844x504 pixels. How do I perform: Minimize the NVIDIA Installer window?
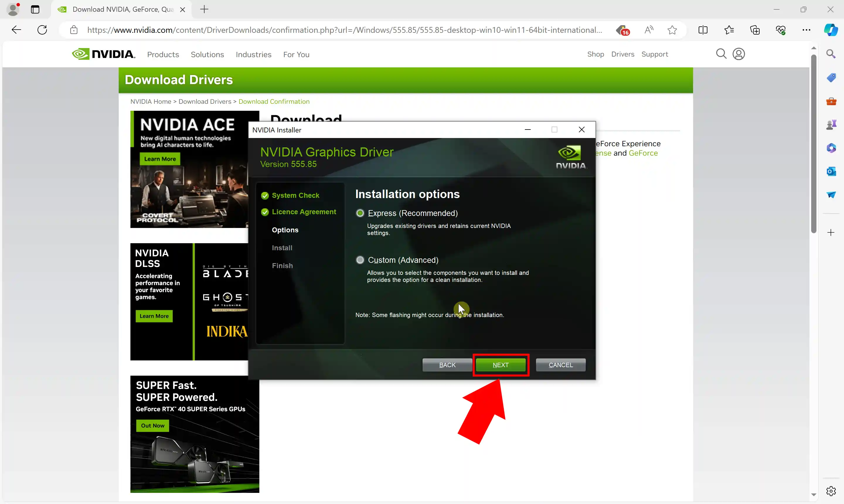(x=527, y=130)
